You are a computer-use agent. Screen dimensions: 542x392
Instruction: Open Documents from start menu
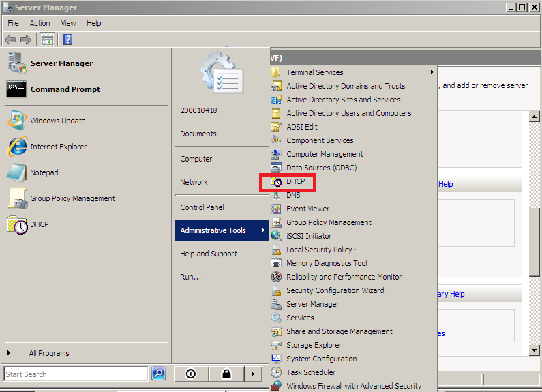[198, 134]
